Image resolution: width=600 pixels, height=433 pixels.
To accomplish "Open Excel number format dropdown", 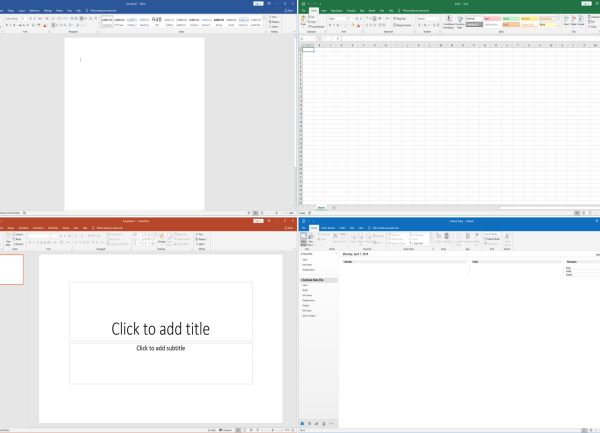I will 438,18.
